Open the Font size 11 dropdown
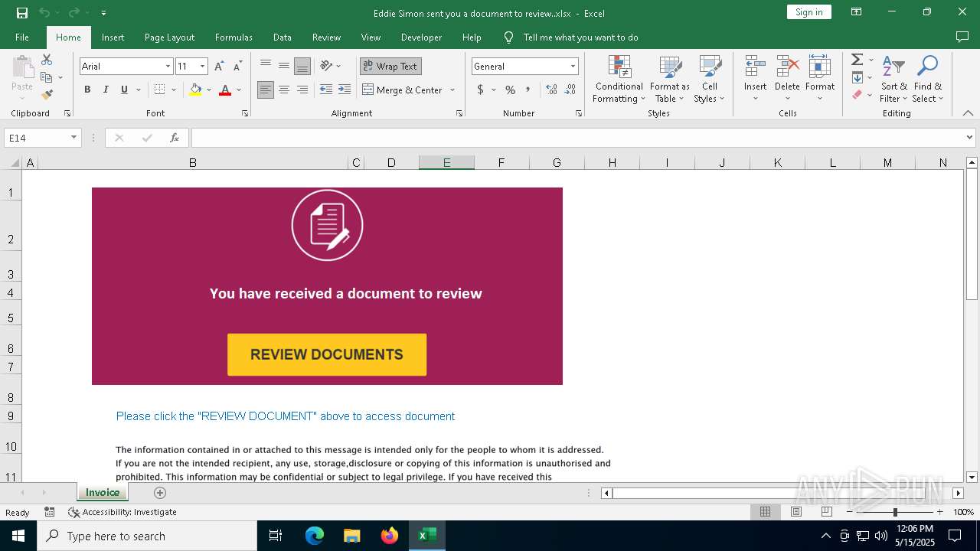This screenshot has height=551, width=980. click(x=202, y=67)
